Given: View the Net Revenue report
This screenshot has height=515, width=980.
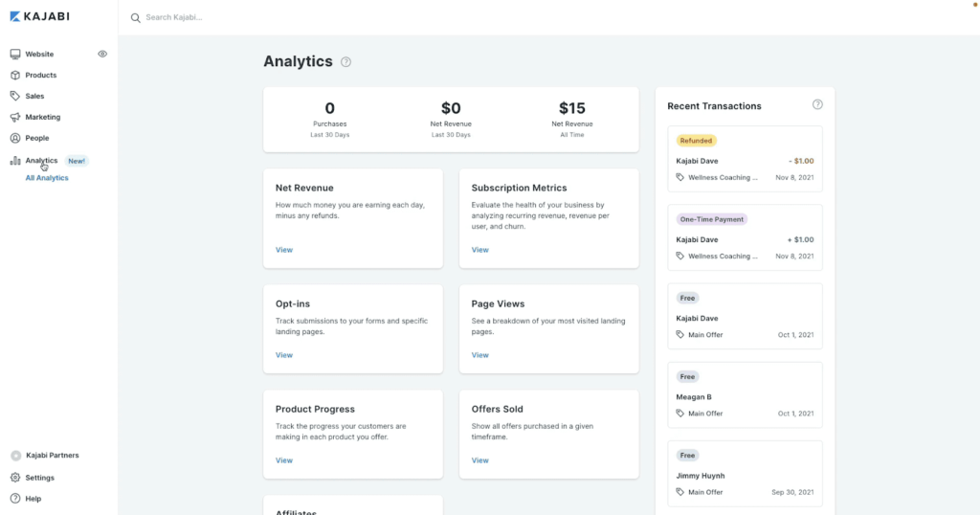Looking at the screenshot, I should pos(283,250).
